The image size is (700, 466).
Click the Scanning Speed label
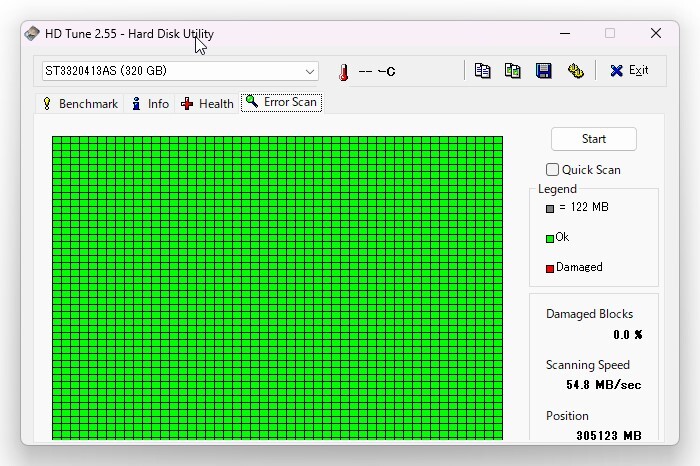pos(588,365)
